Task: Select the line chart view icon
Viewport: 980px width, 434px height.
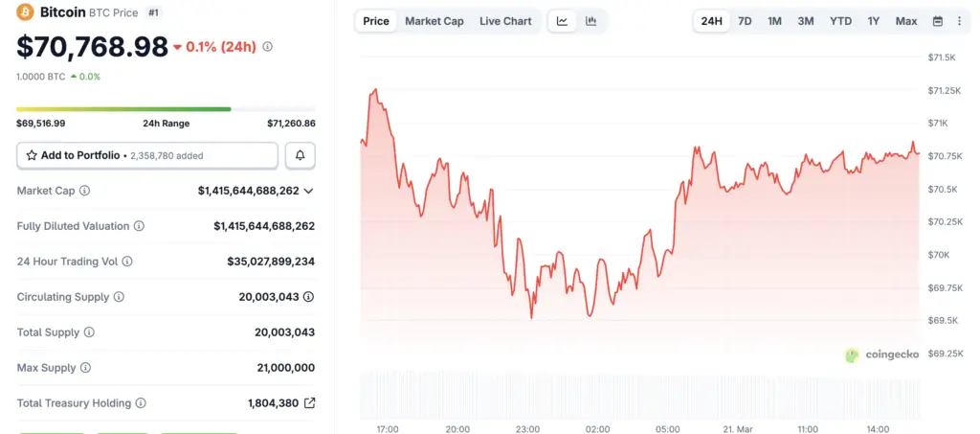Action: (563, 21)
